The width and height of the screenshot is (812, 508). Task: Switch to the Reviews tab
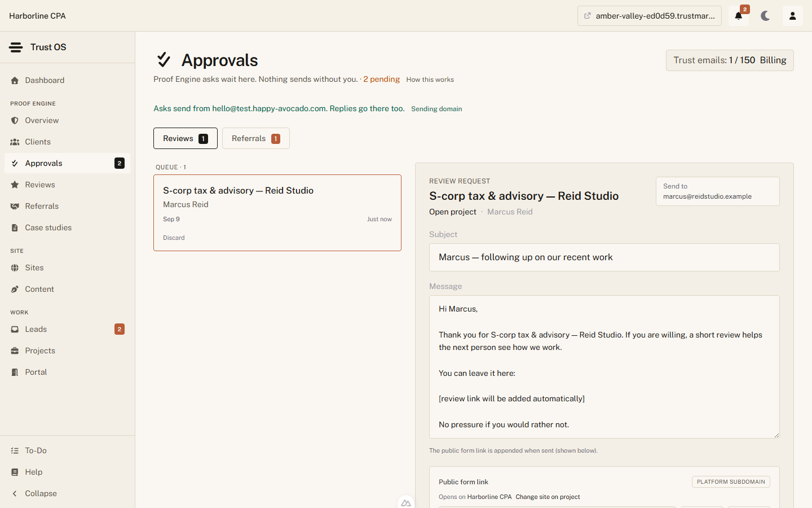pos(186,138)
